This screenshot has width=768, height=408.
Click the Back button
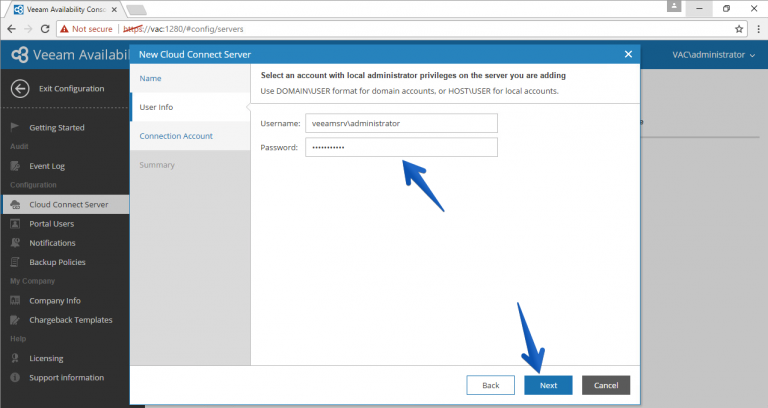(490, 385)
